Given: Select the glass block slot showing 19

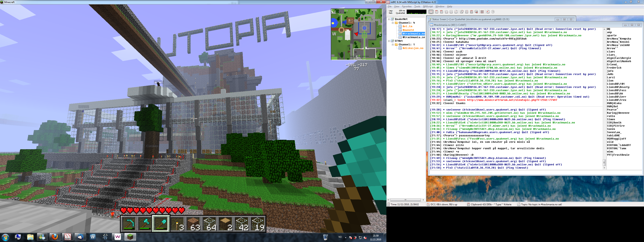Looking at the screenshot, I should [258, 224].
